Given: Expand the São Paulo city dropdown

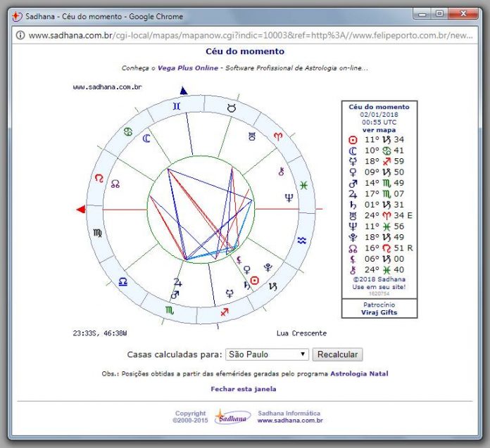Looking at the screenshot, I should click(268, 354).
